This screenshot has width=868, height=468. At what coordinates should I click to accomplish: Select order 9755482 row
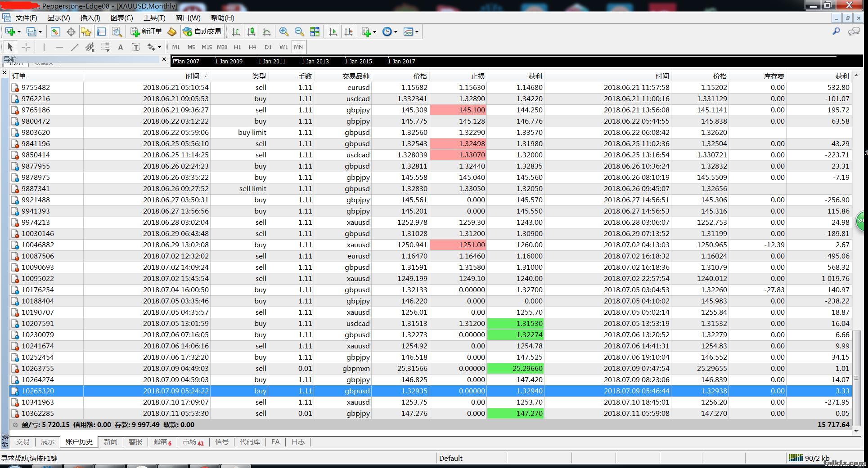[x=431, y=87]
